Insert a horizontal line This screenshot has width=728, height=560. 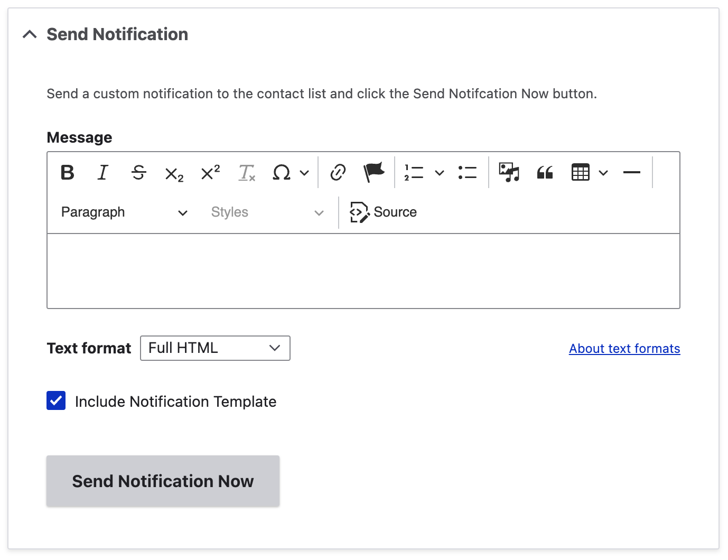coord(632,173)
